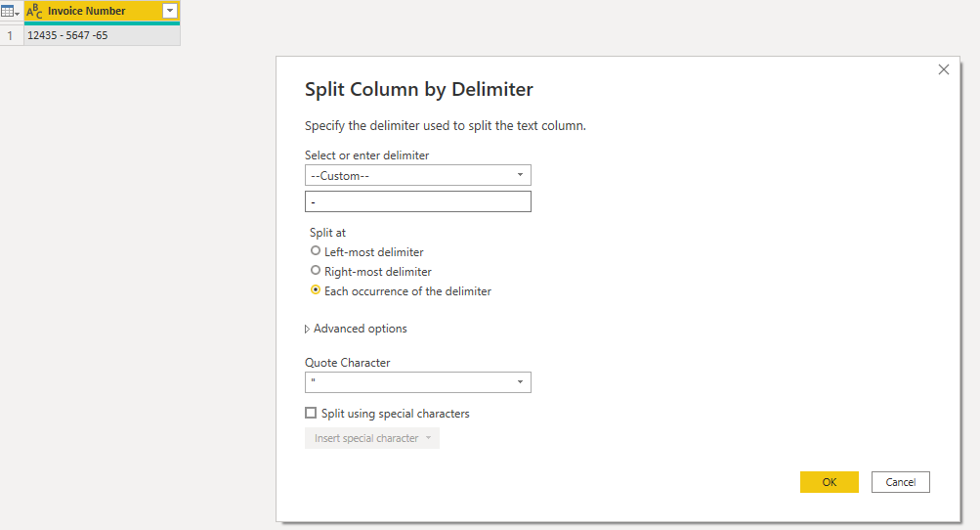Select Right-most delimiter radio option

316,270
